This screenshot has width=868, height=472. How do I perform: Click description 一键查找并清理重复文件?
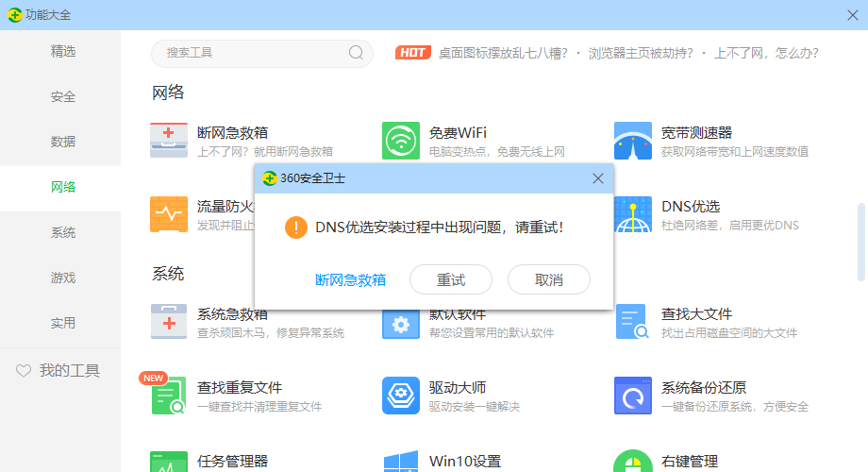pos(259,407)
